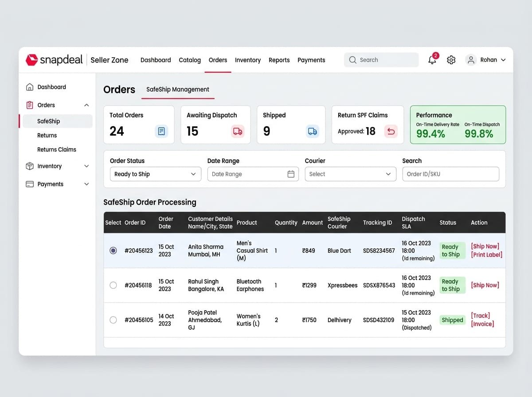Click the Xpressbees courier cell
Image resolution: width=532 pixels, height=397 pixels.
click(x=342, y=285)
